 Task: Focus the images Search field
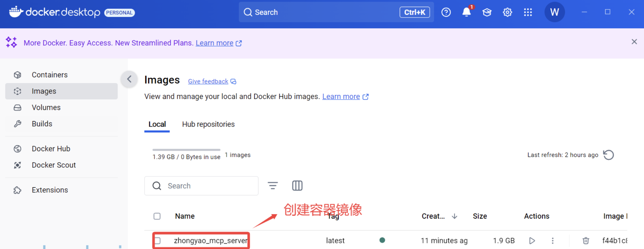point(201,186)
